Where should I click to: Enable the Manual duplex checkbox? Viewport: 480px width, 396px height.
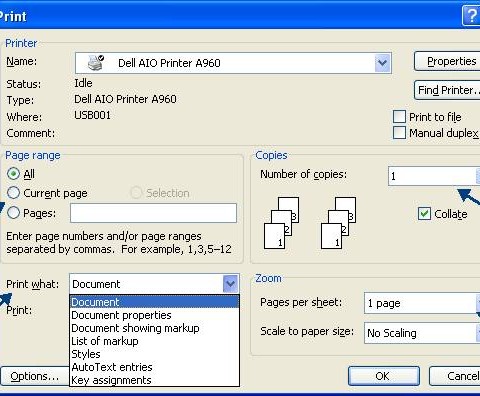[399, 133]
